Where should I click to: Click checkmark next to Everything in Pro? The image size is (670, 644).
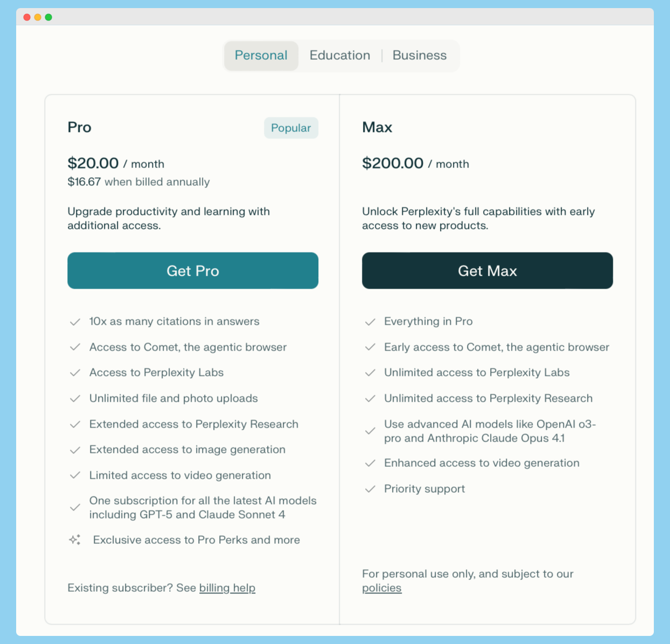tap(370, 322)
